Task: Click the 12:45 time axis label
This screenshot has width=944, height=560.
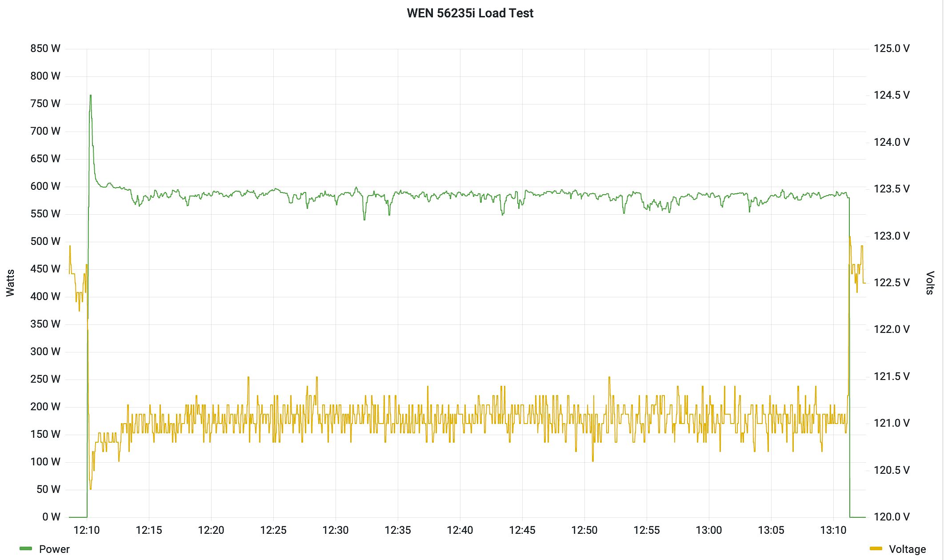Action: [522, 530]
